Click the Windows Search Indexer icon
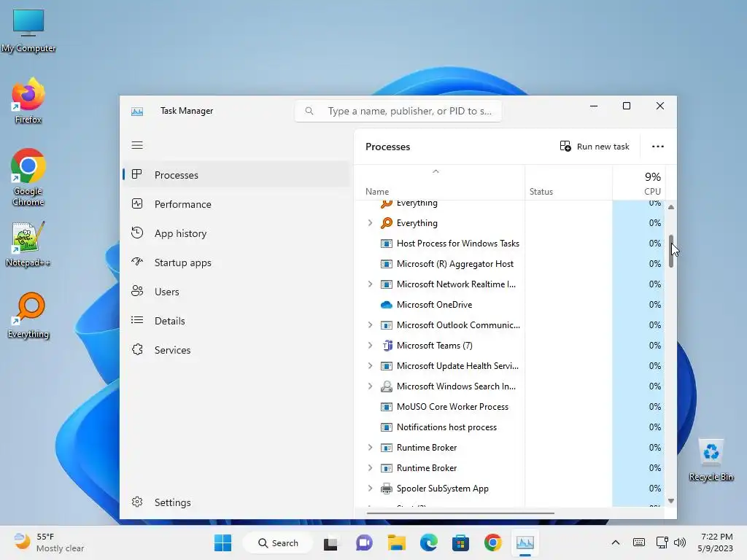Image resolution: width=747 pixels, height=560 pixels. [x=387, y=386]
